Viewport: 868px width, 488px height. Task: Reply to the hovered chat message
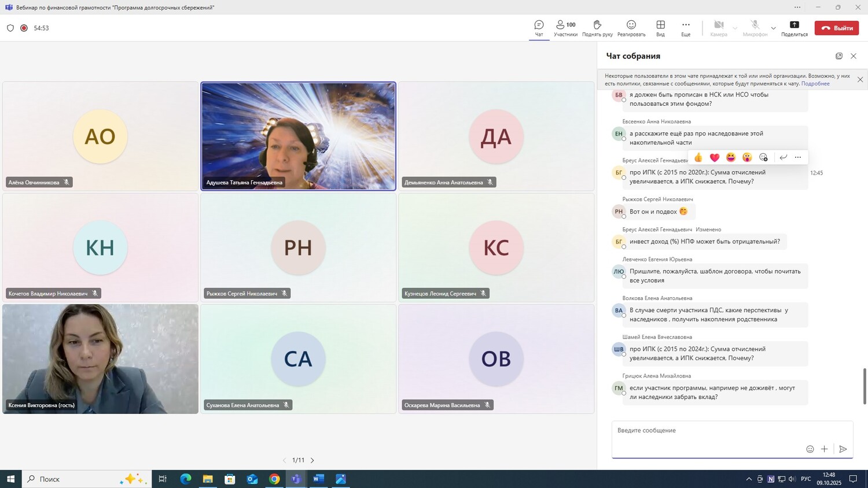pyautogui.click(x=783, y=157)
